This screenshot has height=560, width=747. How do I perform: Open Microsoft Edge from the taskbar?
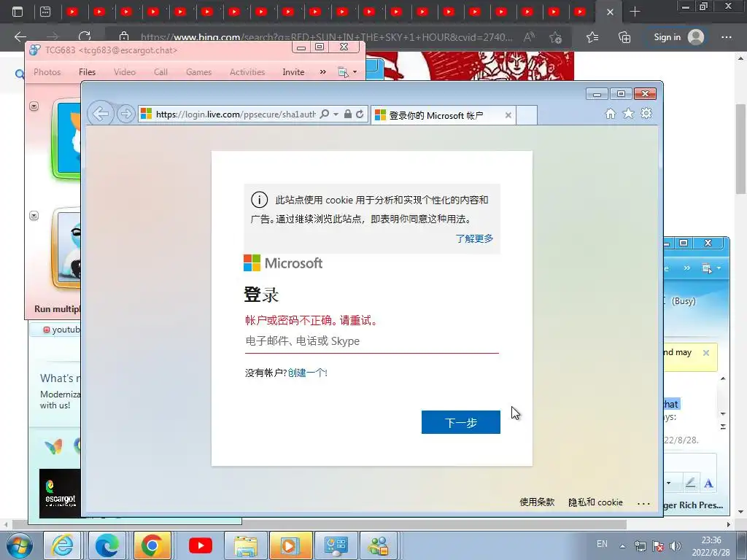[x=107, y=545]
